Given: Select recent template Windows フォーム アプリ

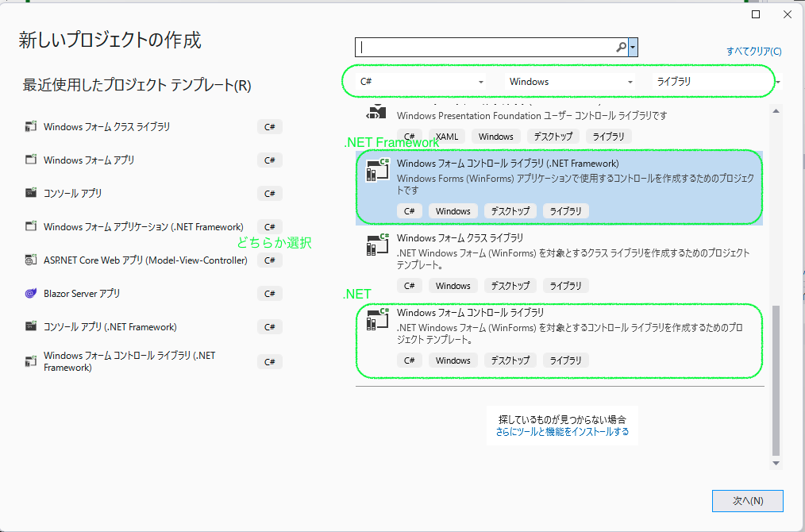Looking at the screenshot, I should 153,160.
